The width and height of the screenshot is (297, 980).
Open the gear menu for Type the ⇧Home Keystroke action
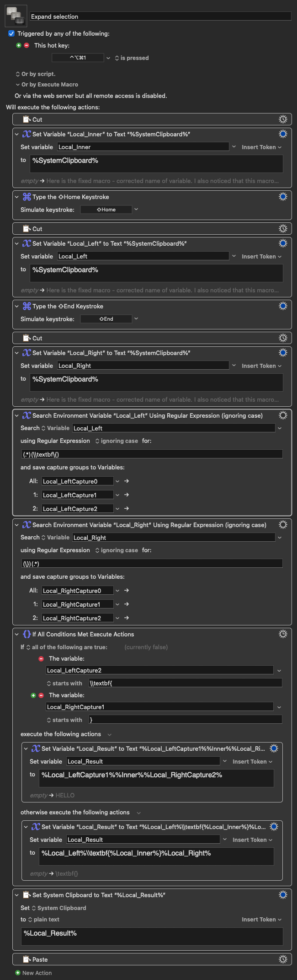[283, 196]
